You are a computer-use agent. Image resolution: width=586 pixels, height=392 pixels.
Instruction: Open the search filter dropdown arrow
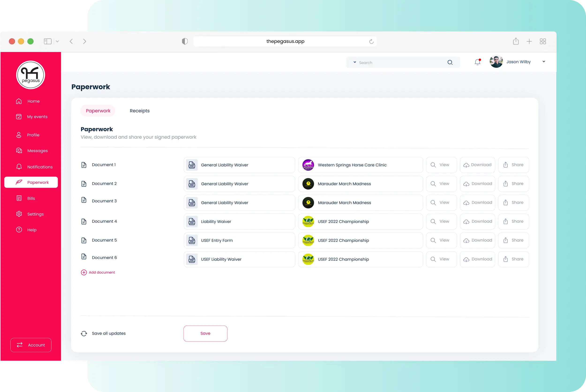coord(355,62)
